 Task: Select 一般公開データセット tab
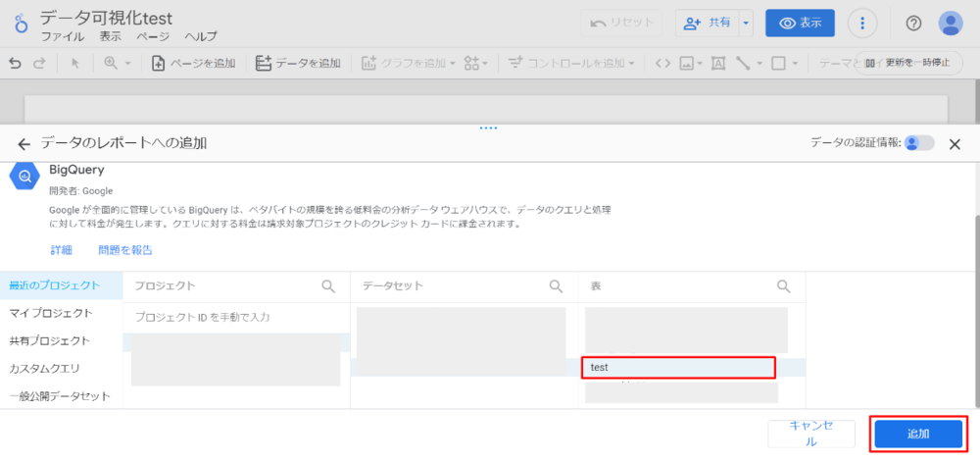click(x=61, y=396)
